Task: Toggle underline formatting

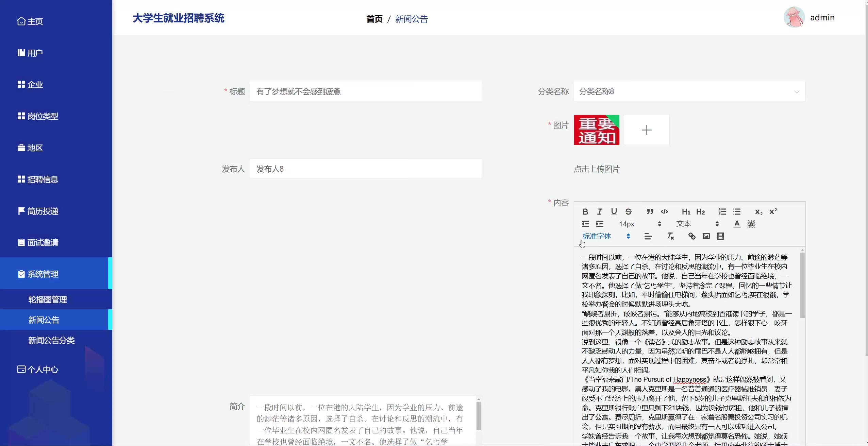Action: coord(614,212)
